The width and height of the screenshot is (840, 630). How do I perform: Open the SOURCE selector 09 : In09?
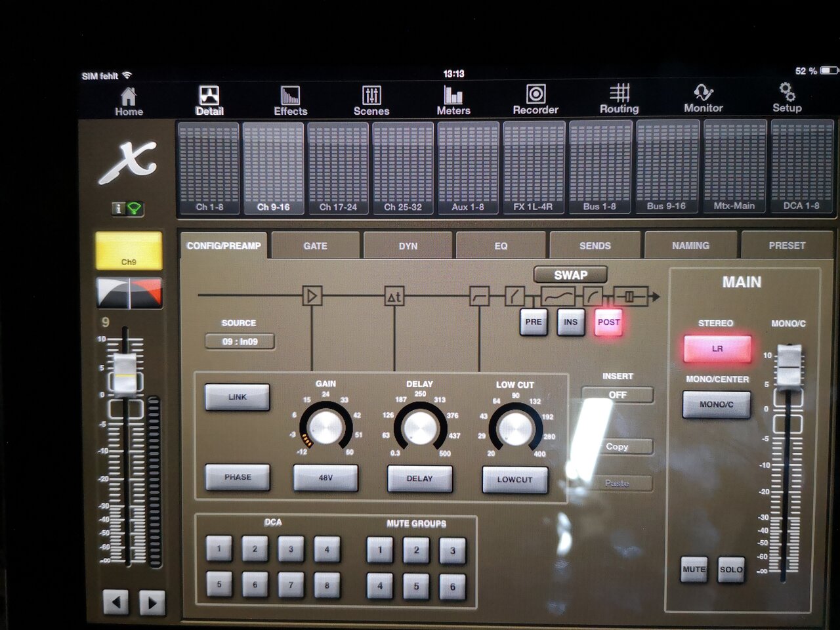(x=240, y=341)
